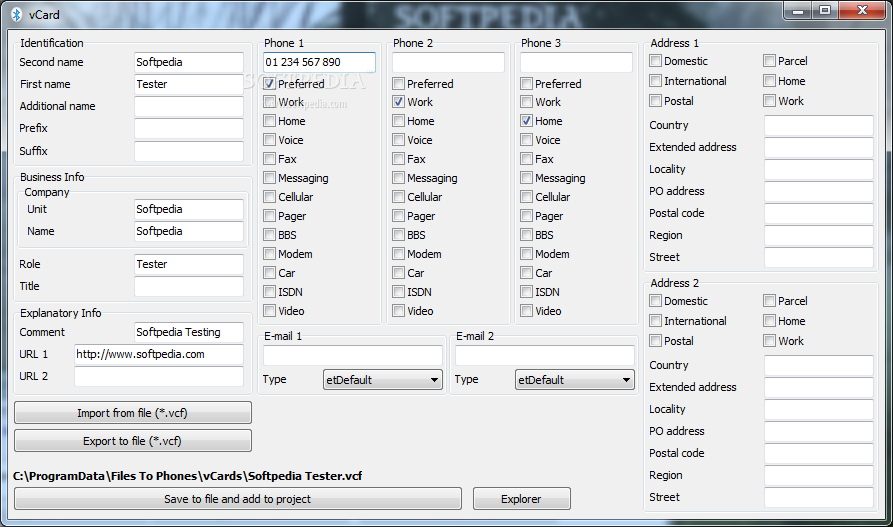Screen dimensions: 893x527
Task: Focus the E-mail 1 address field
Action: click(353, 355)
